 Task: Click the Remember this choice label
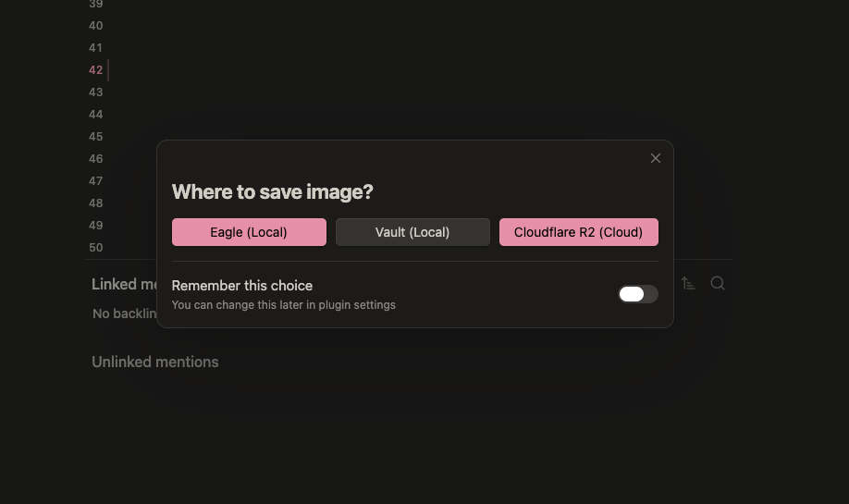click(242, 286)
